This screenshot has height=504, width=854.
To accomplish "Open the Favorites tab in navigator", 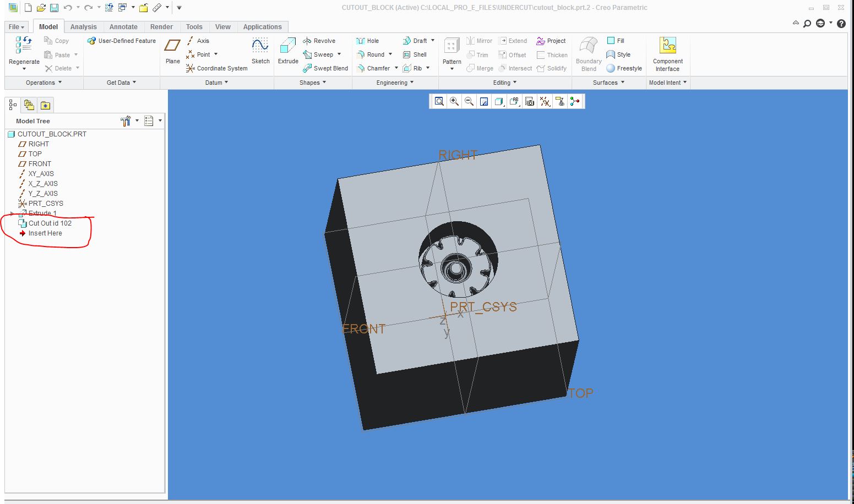I will [45, 105].
